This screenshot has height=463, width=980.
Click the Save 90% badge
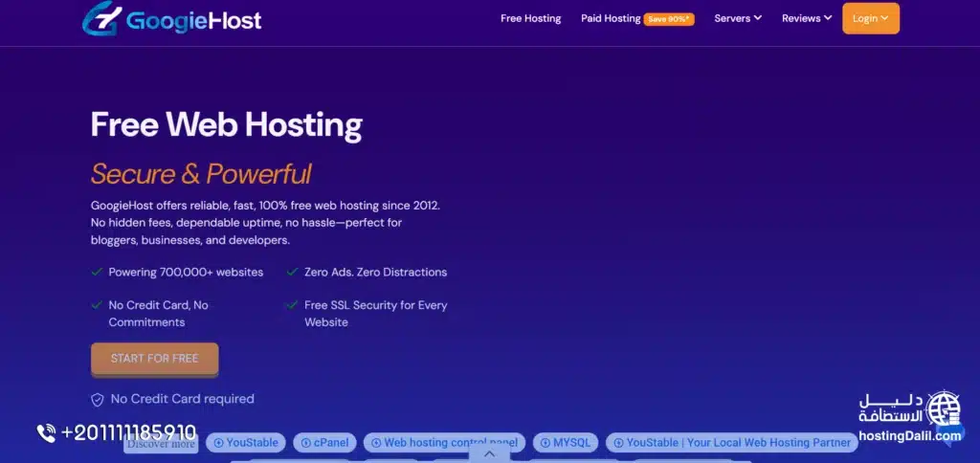[669, 19]
